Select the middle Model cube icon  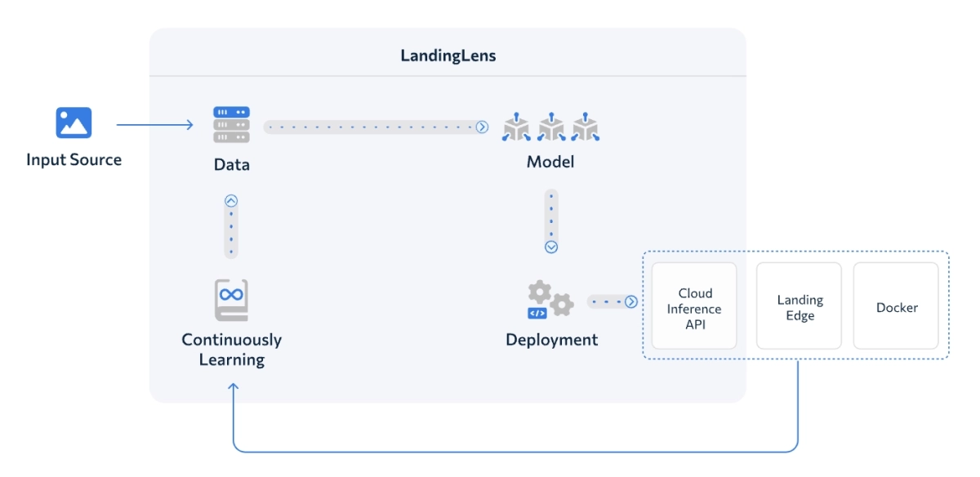tap(551, 127)
